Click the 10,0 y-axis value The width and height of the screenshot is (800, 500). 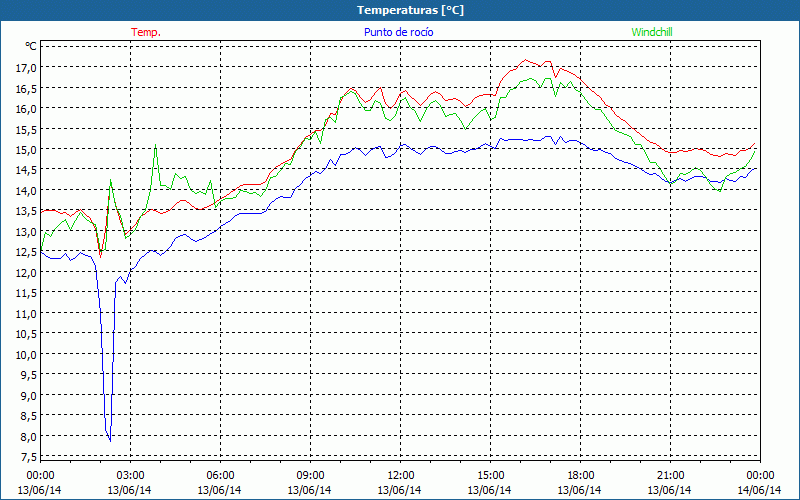click(x=27, y=354)
